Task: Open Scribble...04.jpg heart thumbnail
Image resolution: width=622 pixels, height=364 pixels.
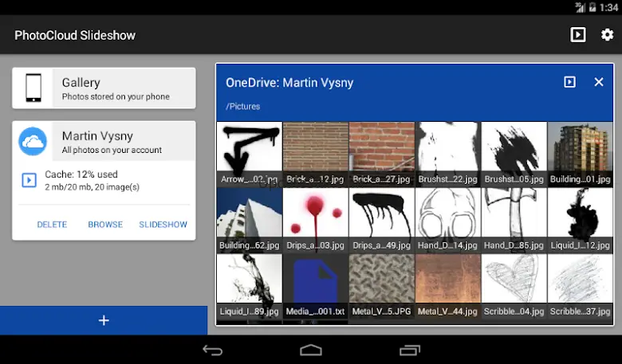Action: point(514,287)
